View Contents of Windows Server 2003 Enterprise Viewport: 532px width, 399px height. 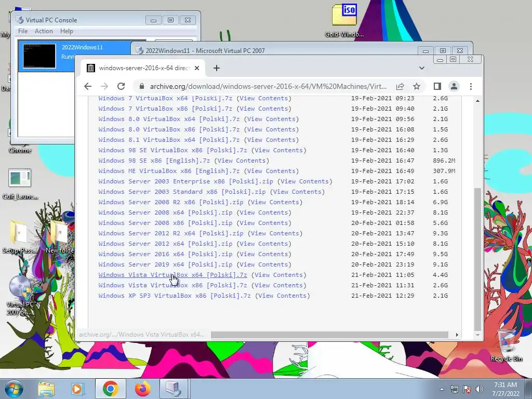pos(304,181)
